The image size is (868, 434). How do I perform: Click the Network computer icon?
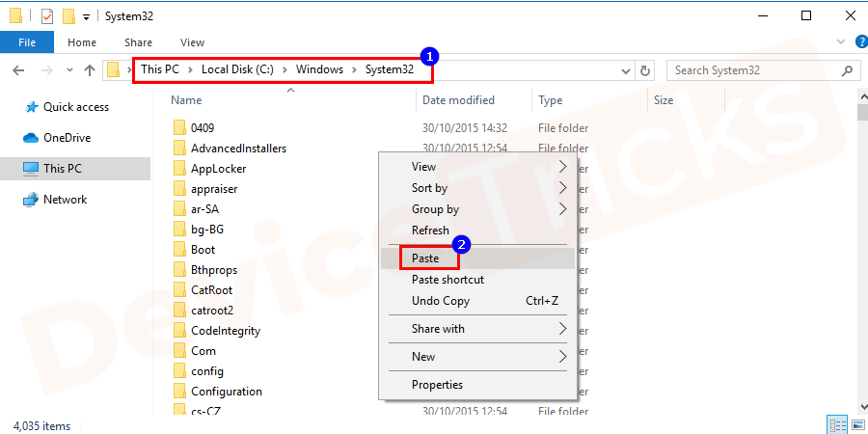31,200
